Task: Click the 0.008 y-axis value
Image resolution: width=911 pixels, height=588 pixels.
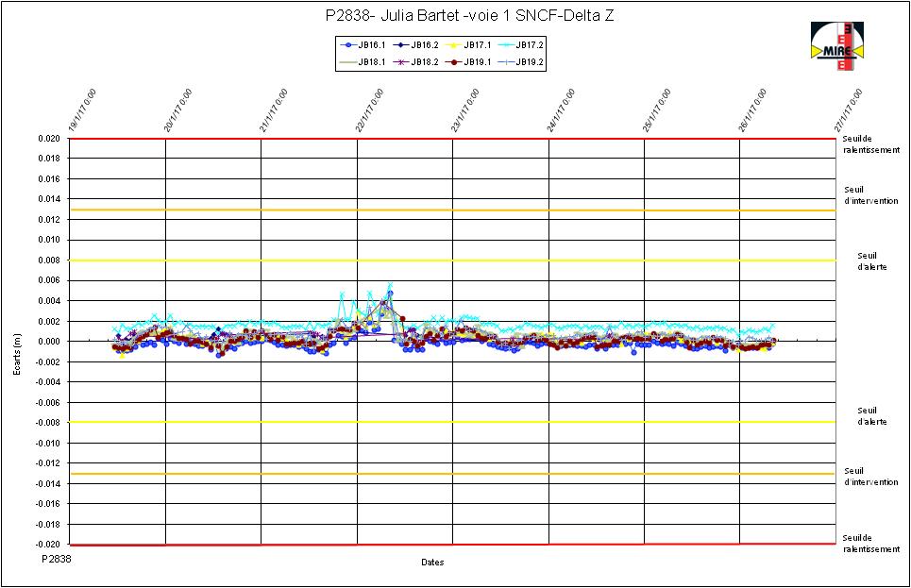Action: [49, 260]
